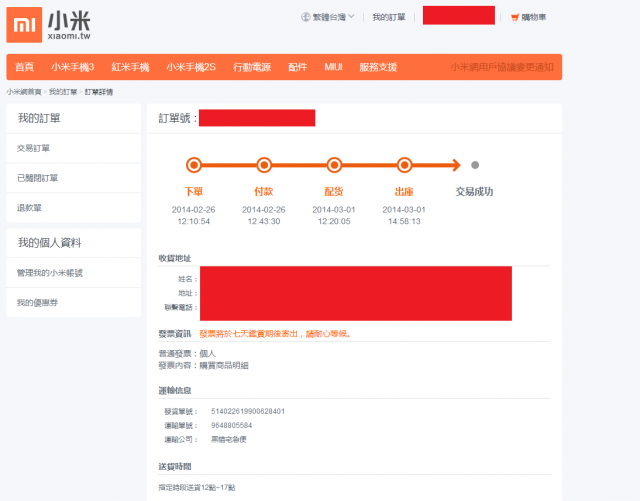Click the 配貨 progress step marker
The height and width of the screenshot is (501, 640).
click(x=334, y=165)
